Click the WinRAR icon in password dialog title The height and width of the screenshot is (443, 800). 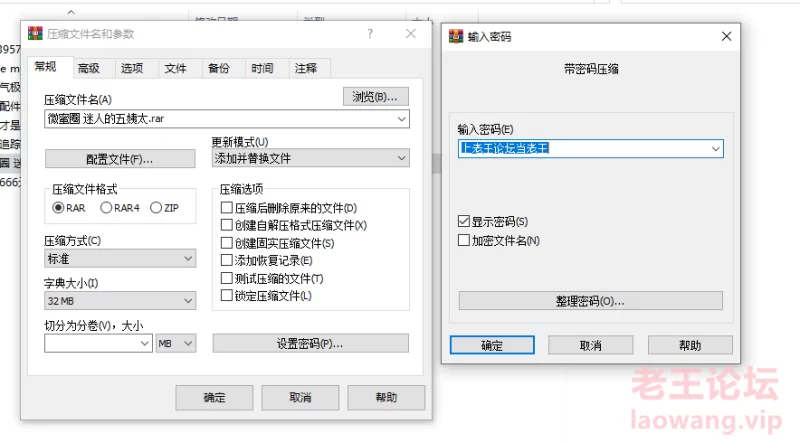[457, 36]
